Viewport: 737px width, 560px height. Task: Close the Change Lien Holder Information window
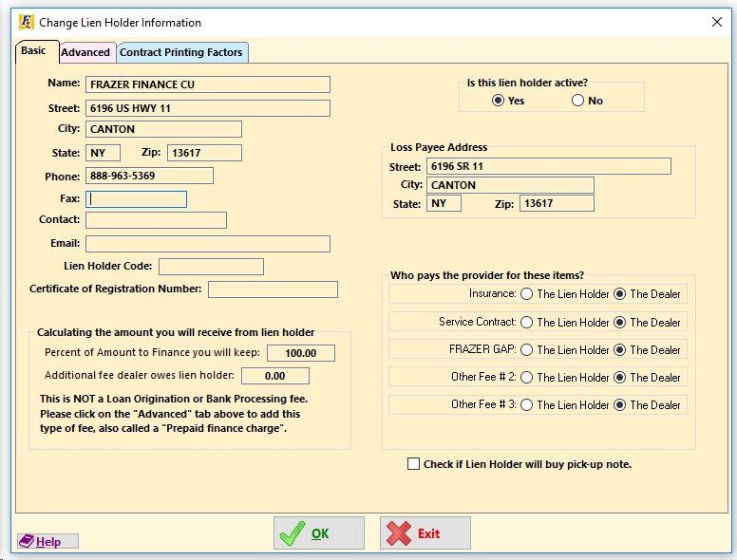(x=717, y=22)
